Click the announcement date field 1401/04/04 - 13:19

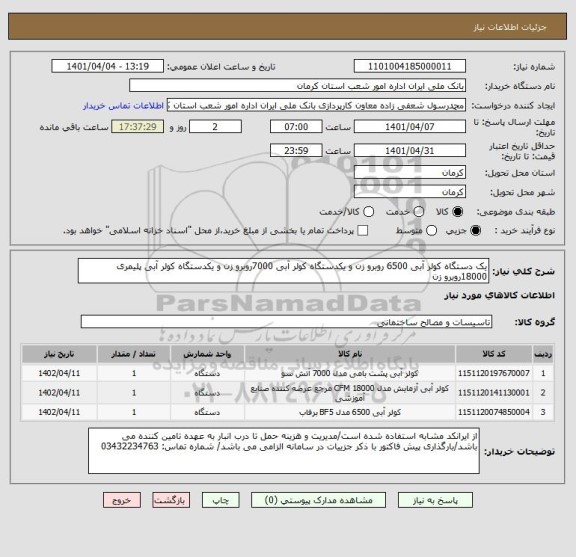point(108,67)
